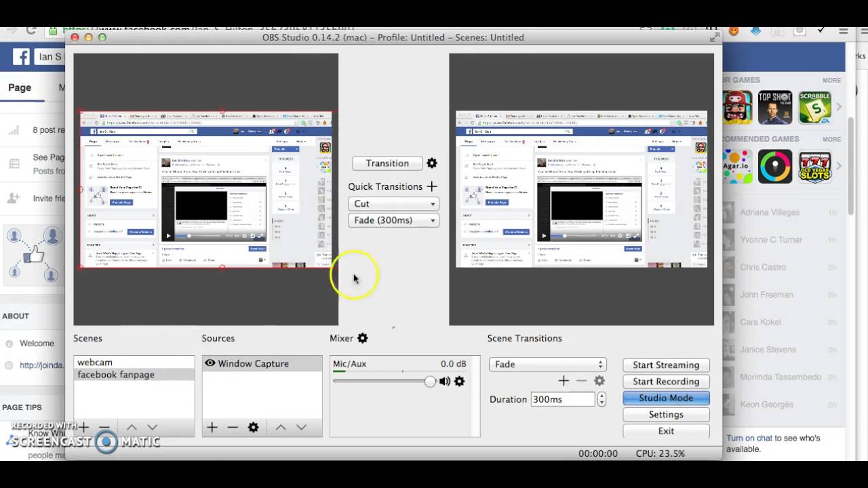This screenshot has width=868, height=488.
Task: Remove selected source with minus icon
Action: (233, 428)
